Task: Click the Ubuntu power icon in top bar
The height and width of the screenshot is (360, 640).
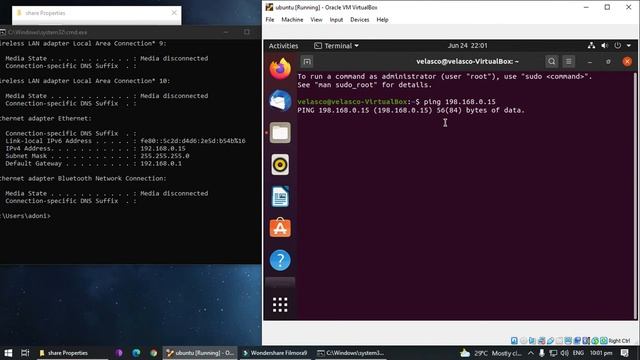Action: [618, 46]
